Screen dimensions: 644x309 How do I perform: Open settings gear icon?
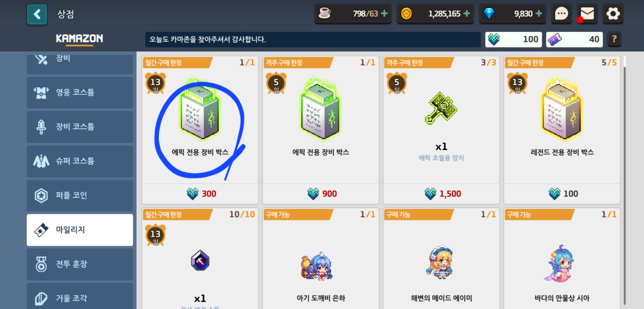[x=613, y=14]
